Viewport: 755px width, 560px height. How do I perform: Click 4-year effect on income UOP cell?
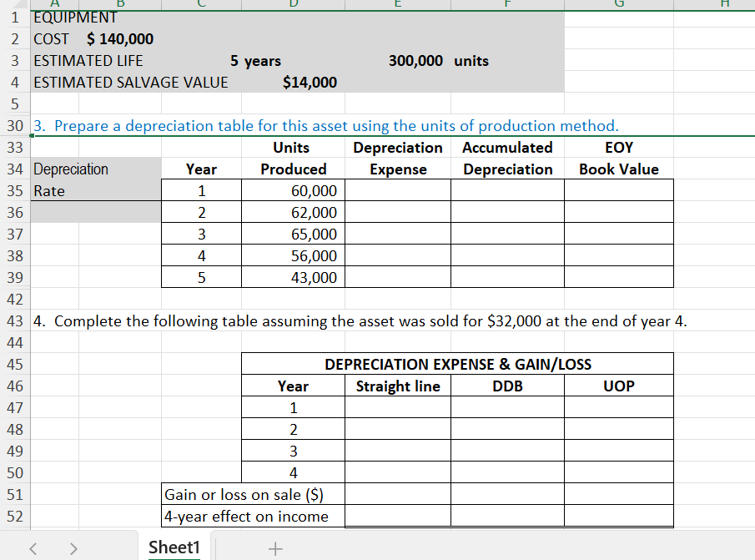(619, 516)
